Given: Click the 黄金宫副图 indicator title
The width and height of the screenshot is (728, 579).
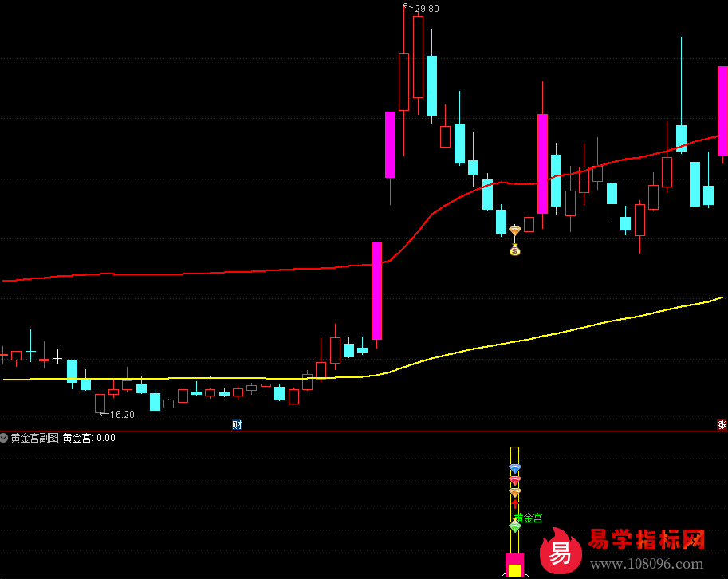Looking at the screenshot, I should click(x=35, y=438).
